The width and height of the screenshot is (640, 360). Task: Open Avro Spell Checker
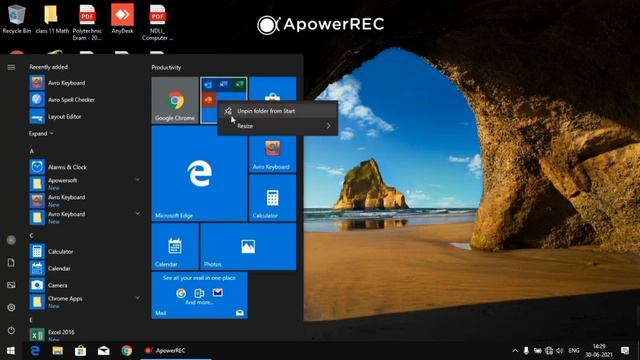[x=85, y=100]
